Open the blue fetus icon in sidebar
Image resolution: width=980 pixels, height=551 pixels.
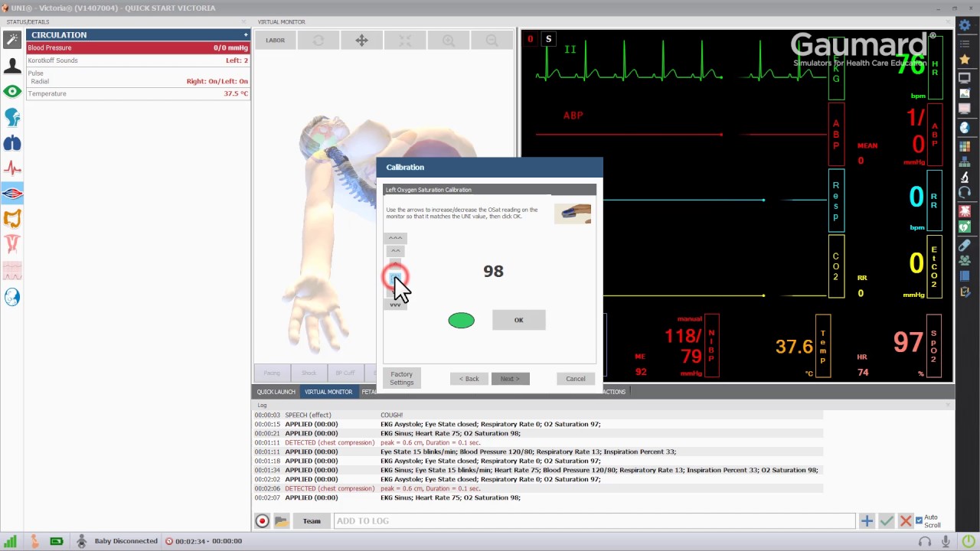click(12, 297)
